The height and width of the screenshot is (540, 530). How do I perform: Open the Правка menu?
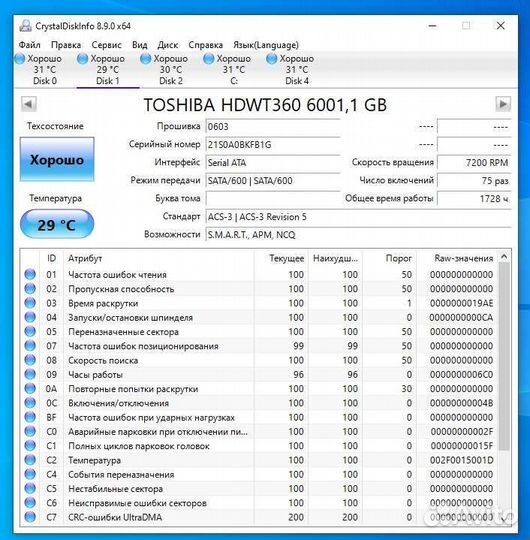[x=66, y=45]
